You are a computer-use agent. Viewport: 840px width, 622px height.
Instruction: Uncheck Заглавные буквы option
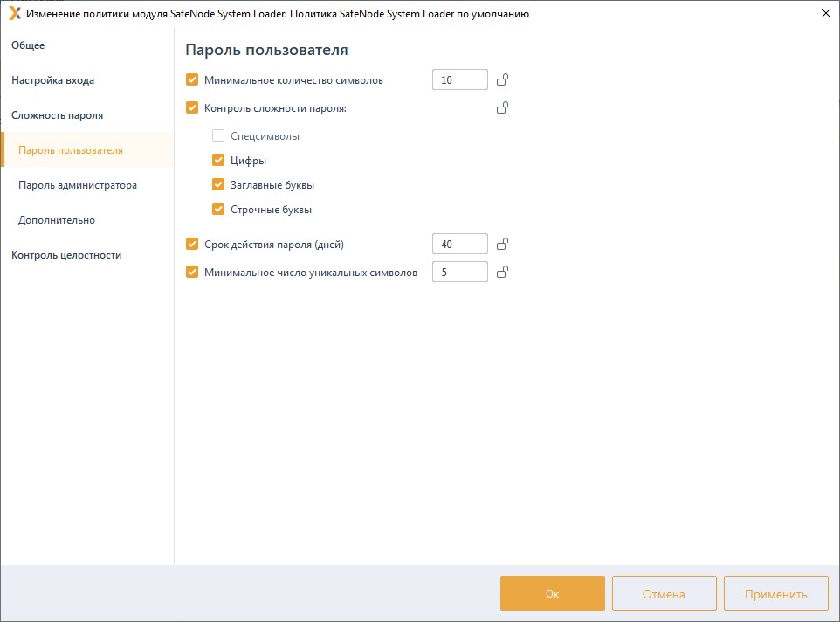point(218,185)
